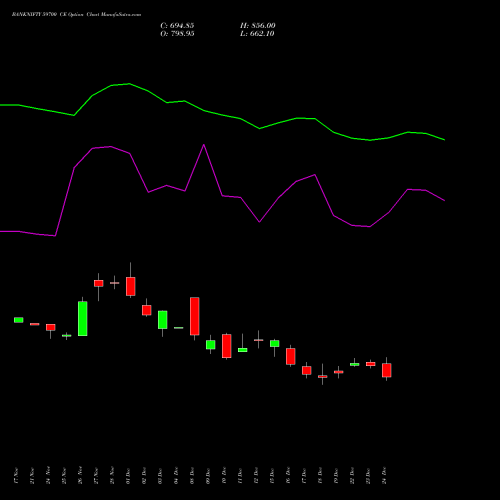
Task: Click the green line peak above 01 Dec
Action: tap(129, 84)
